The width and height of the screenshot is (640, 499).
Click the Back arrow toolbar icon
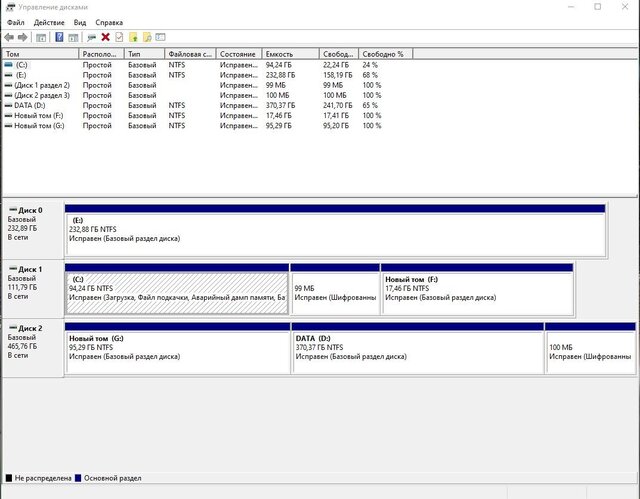point(9,37)
